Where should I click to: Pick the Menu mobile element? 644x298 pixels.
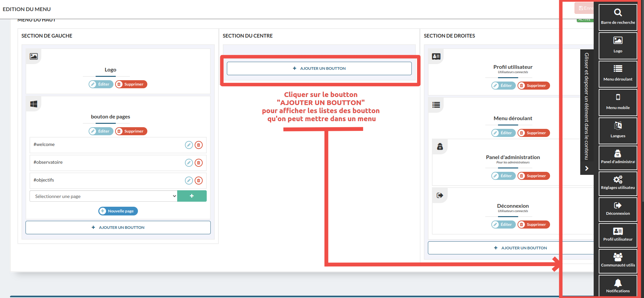pyautogui.click(x=617, y=102)
